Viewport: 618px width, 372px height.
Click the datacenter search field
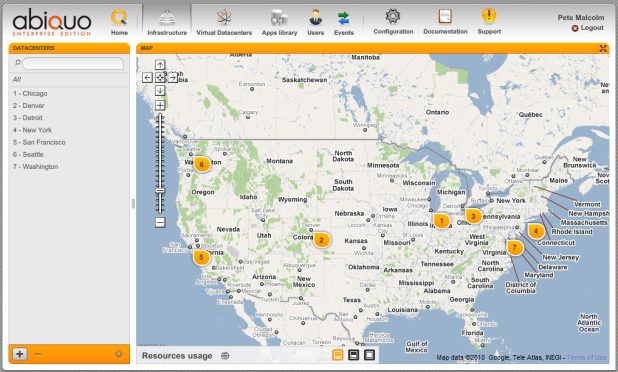point(73,63)
